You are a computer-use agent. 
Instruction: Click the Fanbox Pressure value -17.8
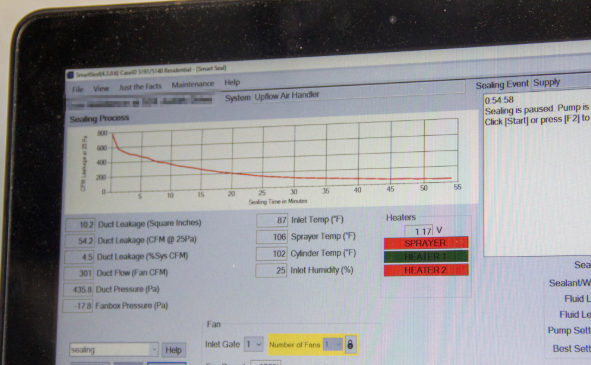coord(77,306)
